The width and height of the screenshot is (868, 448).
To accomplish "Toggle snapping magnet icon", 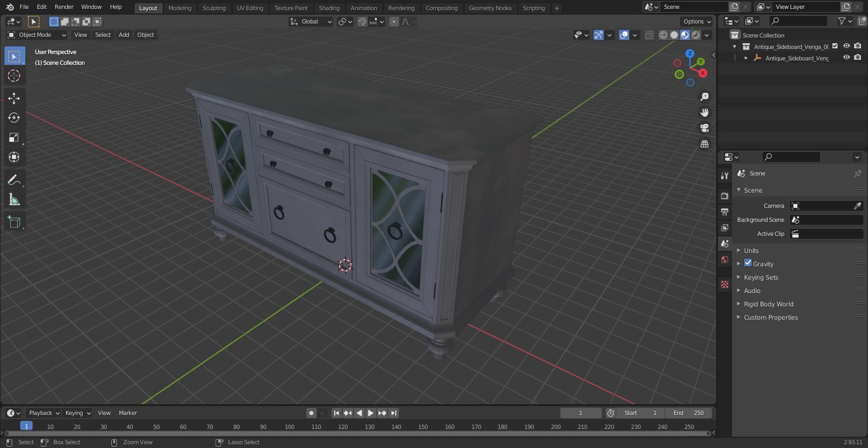I will (362, 22).
